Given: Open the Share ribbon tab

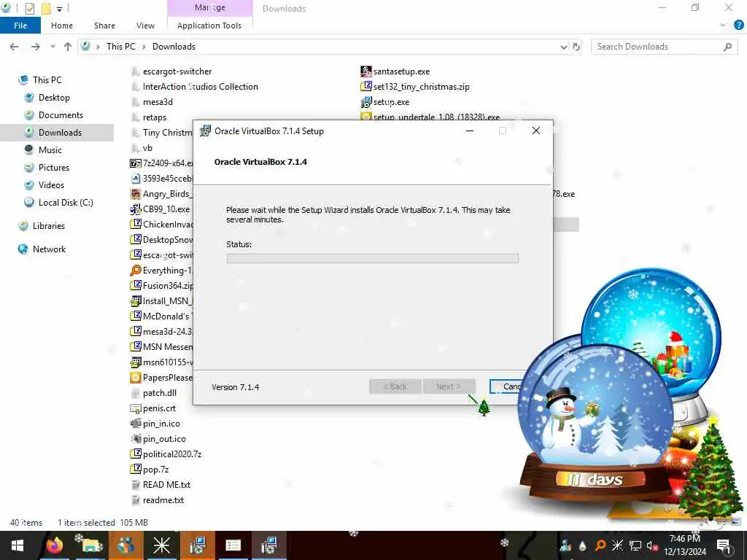Looking at the screenshot, I should [x=104, y=26].
